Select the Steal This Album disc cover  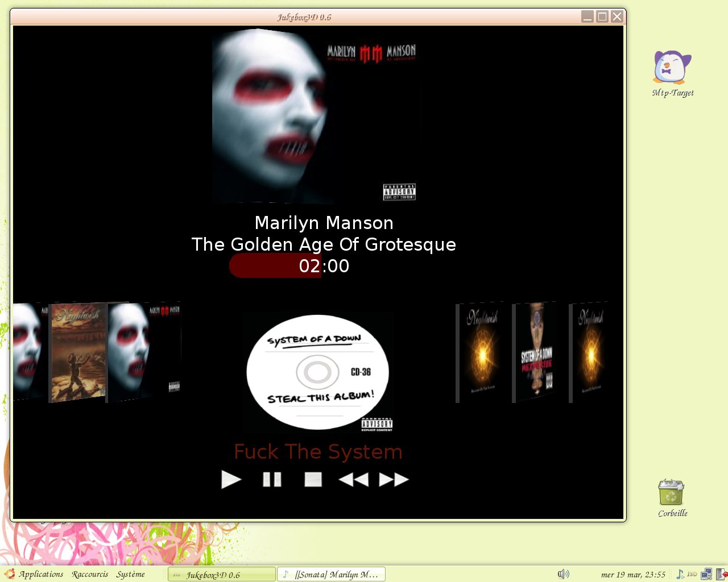coord(318,372)
